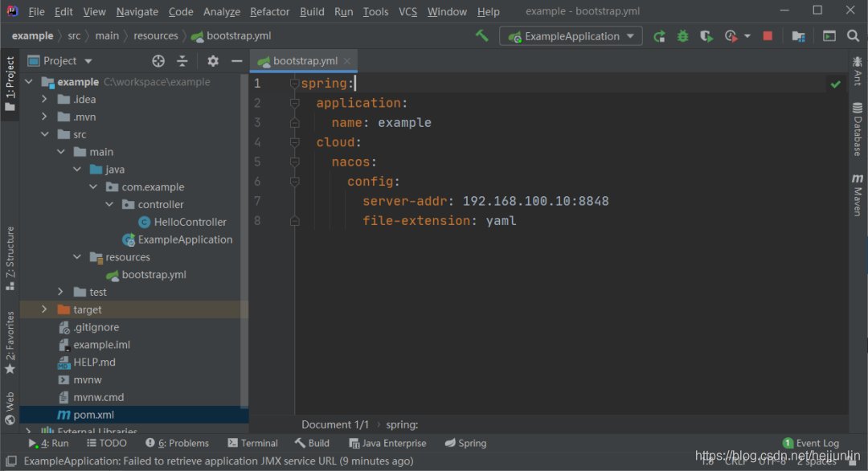Open the File menu
The height and width of the screenshot is (471, 868).
36,11
